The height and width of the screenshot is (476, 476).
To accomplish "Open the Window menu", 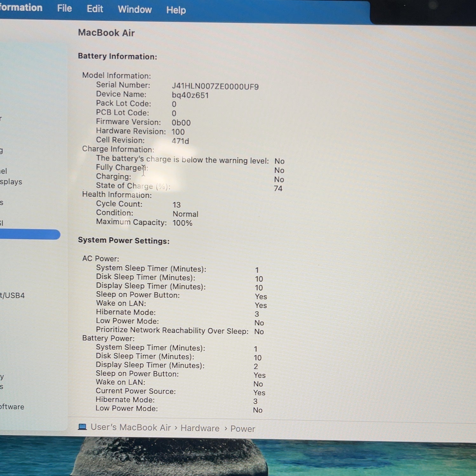I will pos(135,9).
